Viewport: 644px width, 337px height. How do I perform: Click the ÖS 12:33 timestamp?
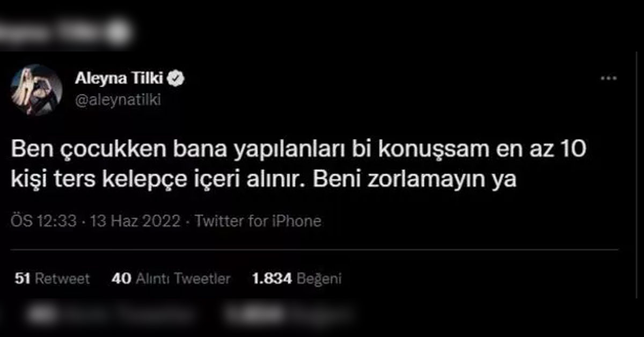[44, 221]
